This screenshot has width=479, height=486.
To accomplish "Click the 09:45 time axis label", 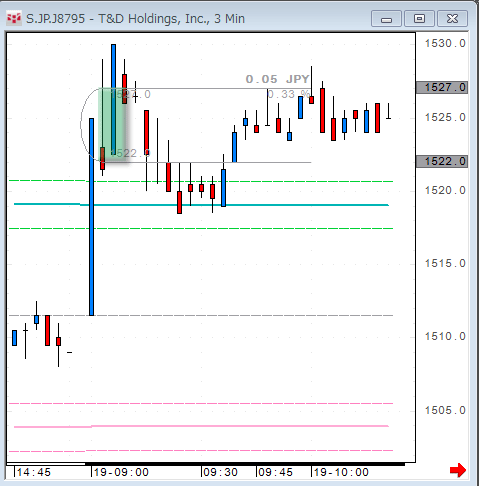I will pyautogui.click(x=275, y=472).
